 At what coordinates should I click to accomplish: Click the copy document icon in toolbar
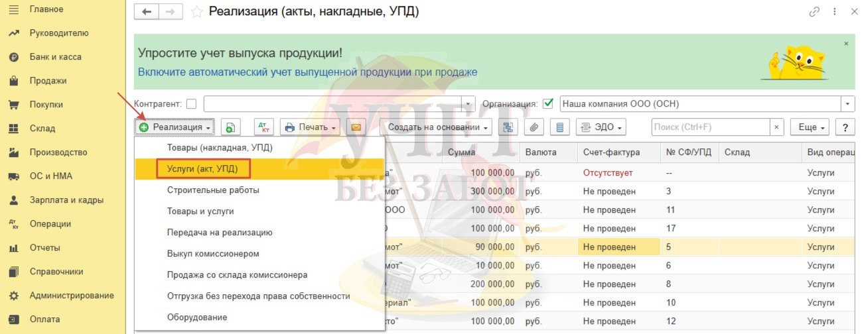click(230, 127)
